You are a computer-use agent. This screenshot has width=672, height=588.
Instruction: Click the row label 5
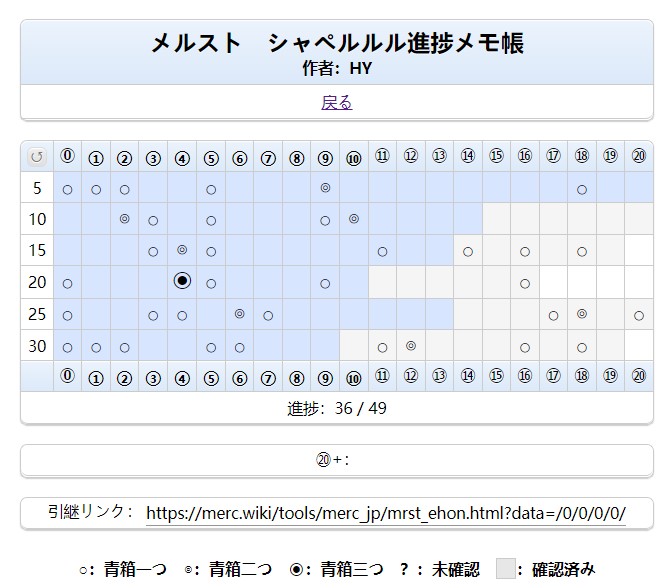37,188
